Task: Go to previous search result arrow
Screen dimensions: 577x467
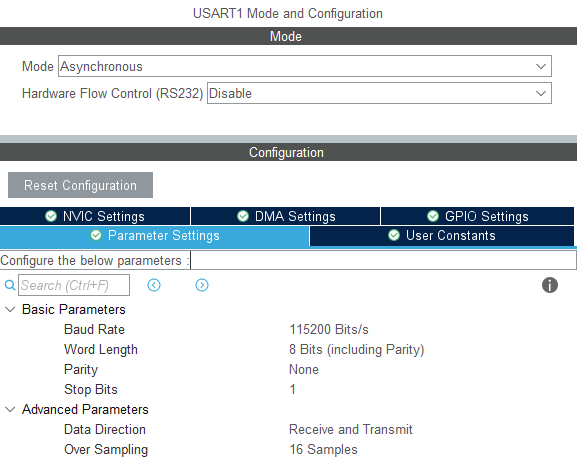Action: tap(154, 285)
